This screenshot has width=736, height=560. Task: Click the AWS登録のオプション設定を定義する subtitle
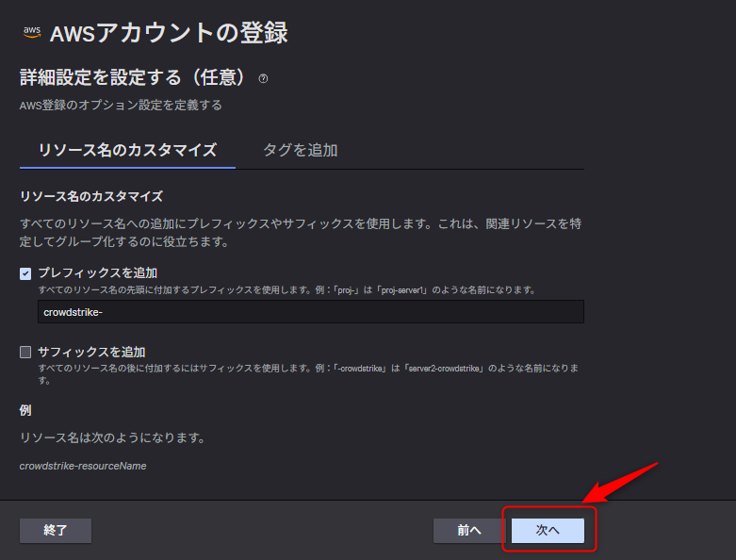[x=121, y=106]
